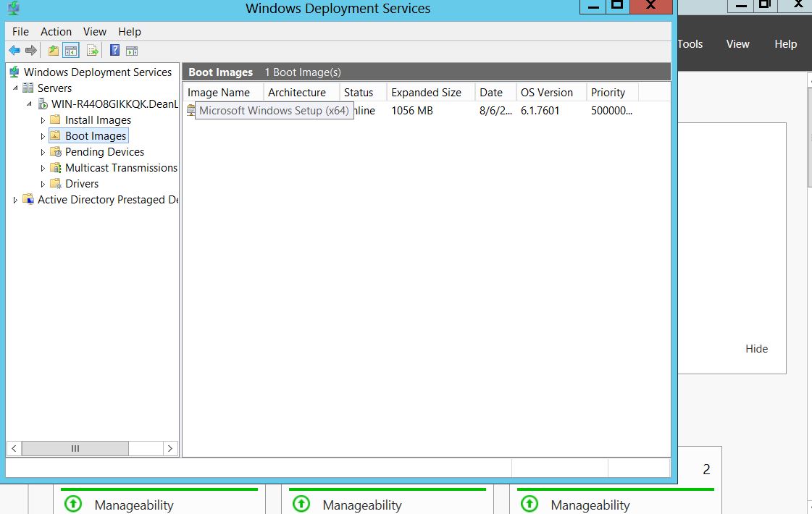
Task: Click the Drivers folder icon
Action: (55, 184)
